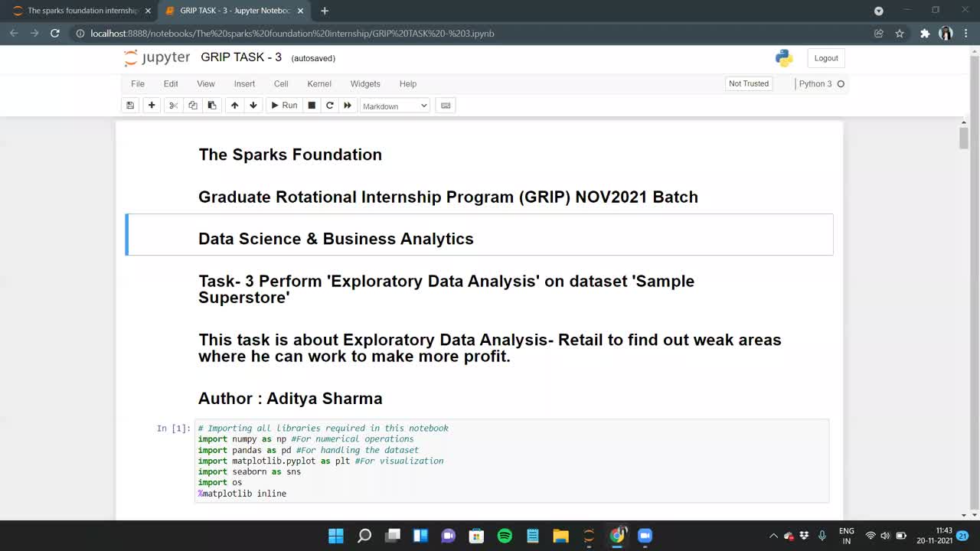The image size is (980, 551).
Task: Open the Windows Start menu
Action: (336, 536)
